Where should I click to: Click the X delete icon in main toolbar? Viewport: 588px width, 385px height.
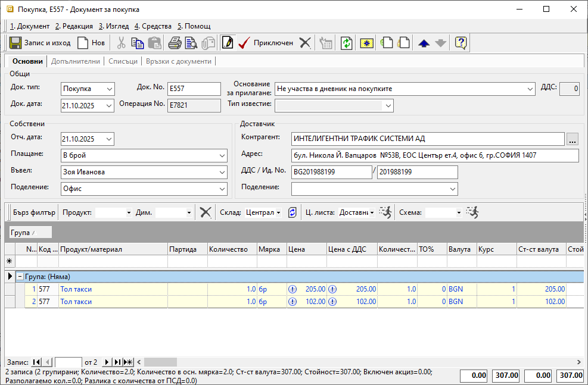305,43
